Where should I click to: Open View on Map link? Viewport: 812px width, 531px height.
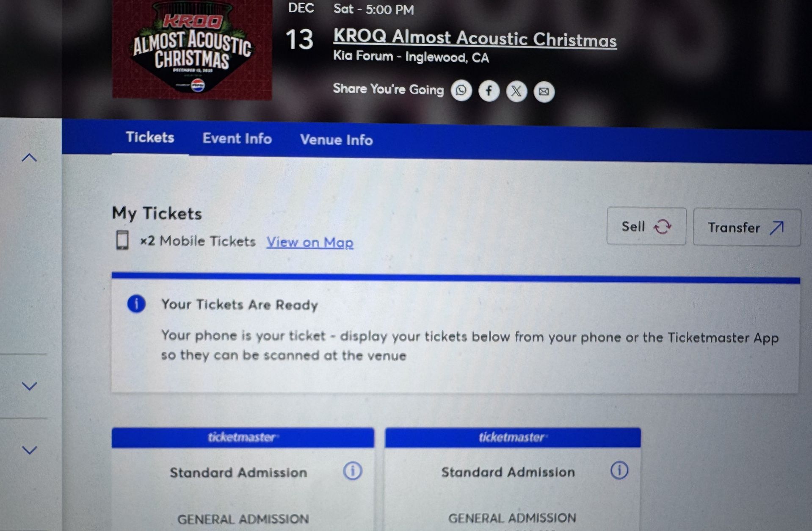pos(309,242)
